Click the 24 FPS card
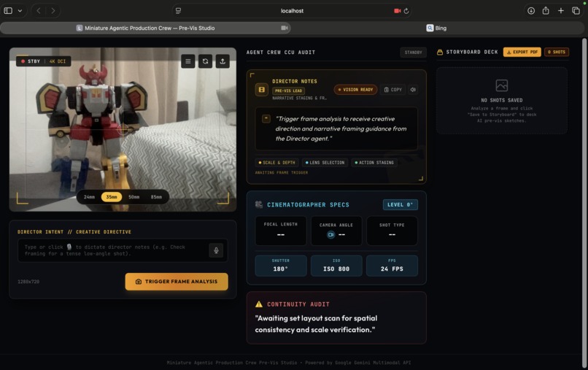588x370 pixels. [x=392, y=266]
